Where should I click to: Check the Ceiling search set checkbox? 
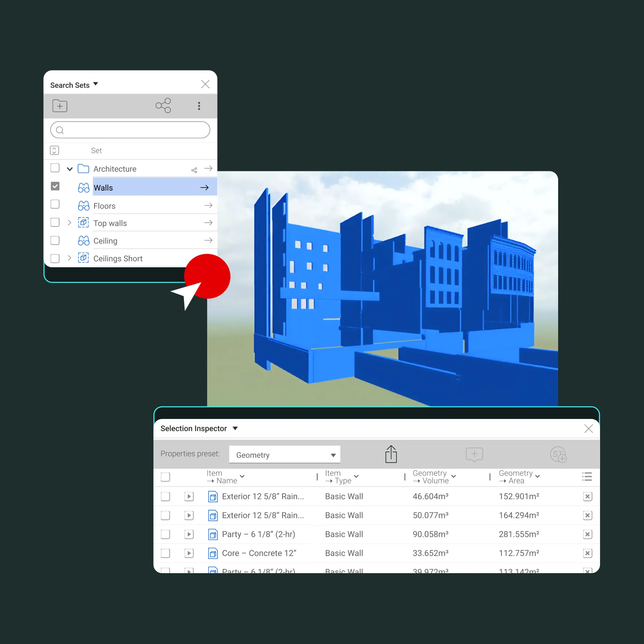[x=55, y=240]
